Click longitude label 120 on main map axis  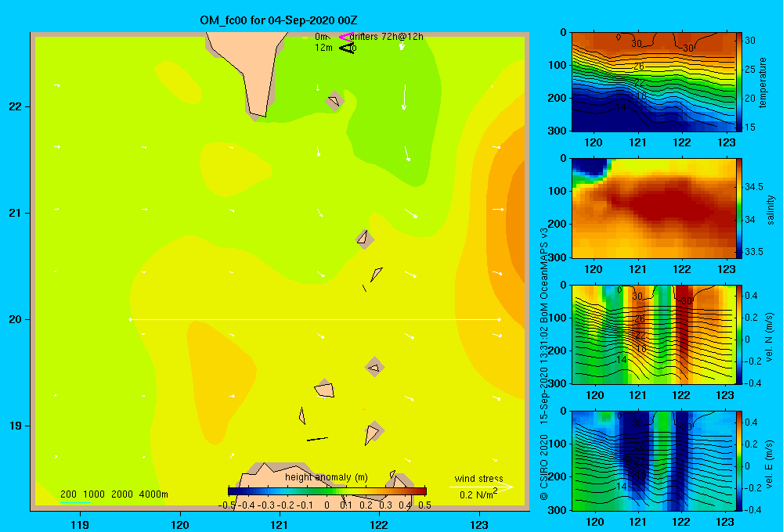pos(180,525)
